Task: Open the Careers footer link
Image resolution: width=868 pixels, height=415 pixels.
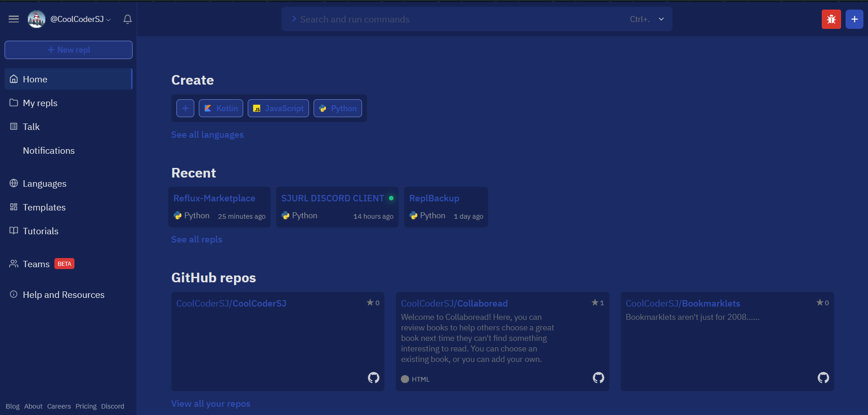Action: [59, 406]
